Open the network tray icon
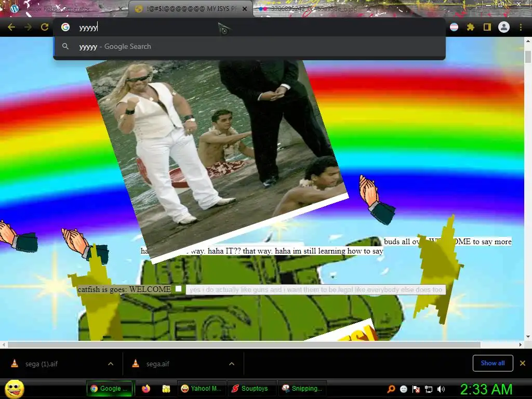 [429, 389]
